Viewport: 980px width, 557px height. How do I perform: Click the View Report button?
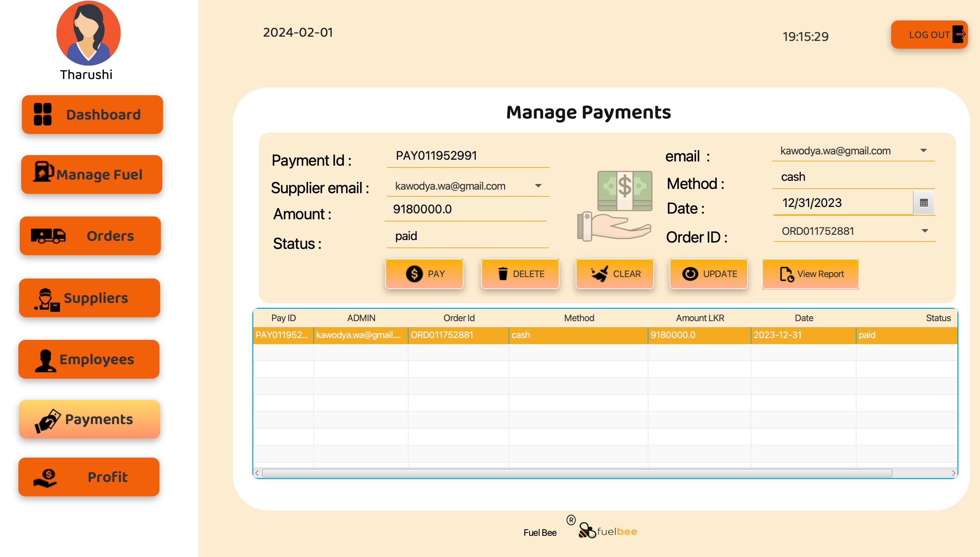click(810, 274)
